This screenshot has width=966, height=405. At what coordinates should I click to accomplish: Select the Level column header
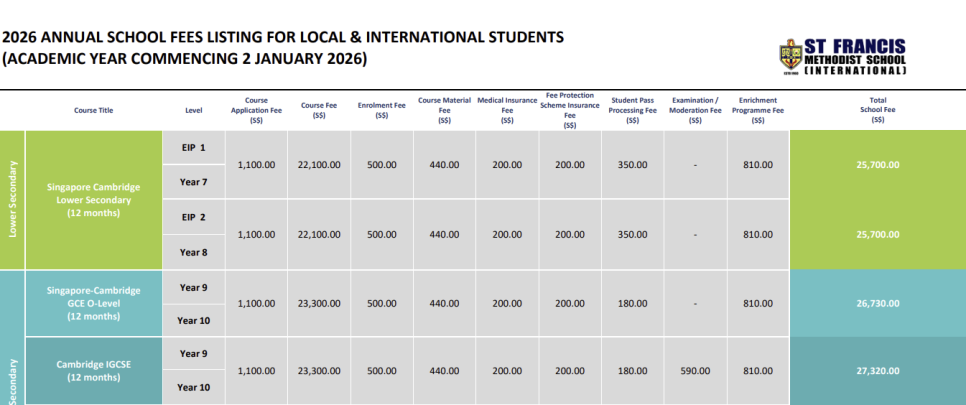tap(193, 110)
